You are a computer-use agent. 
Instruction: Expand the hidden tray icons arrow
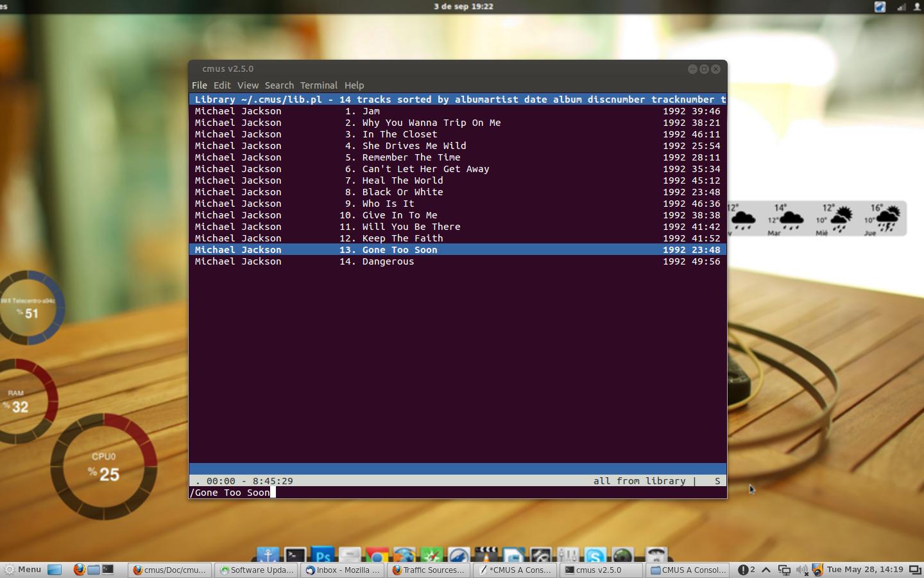click(x=766, y=570)
